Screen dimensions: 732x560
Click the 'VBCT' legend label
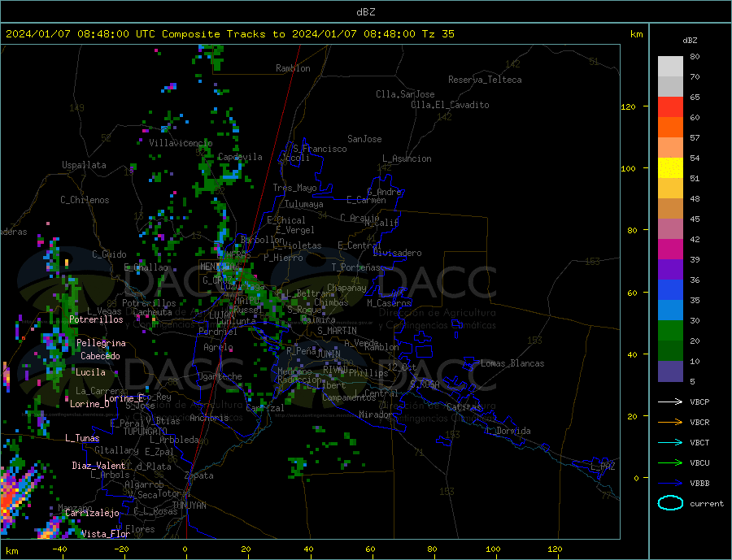click(x=699, y=442)
